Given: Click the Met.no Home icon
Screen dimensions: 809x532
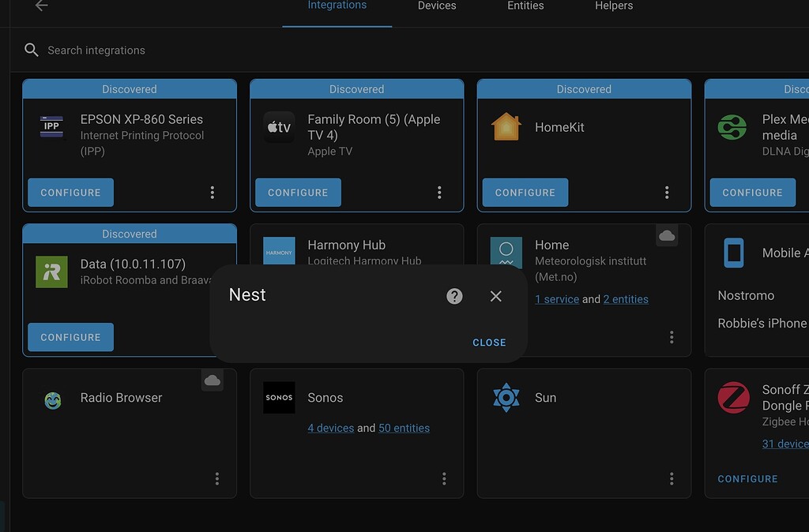Looking at the screenshot, I should 506,253.
